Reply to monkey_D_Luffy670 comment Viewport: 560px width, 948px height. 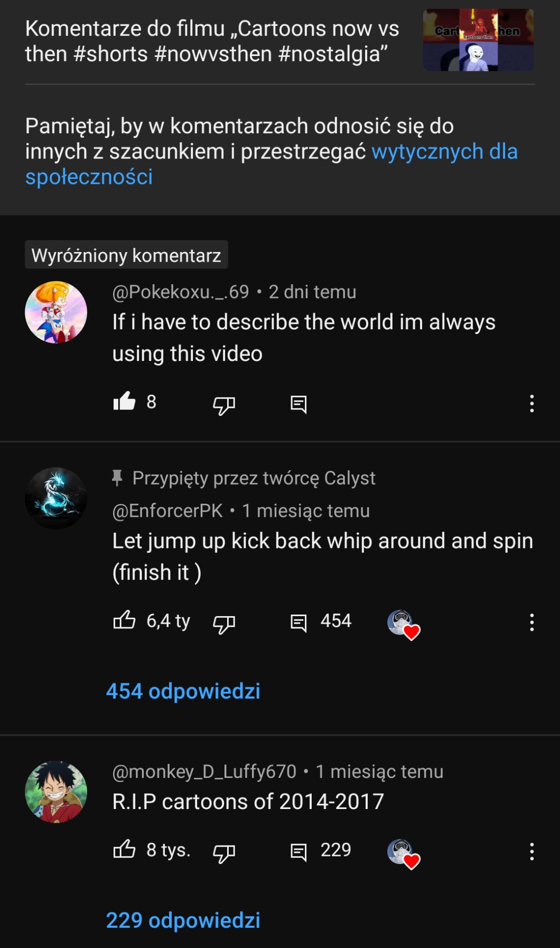(x=298, y=852)
